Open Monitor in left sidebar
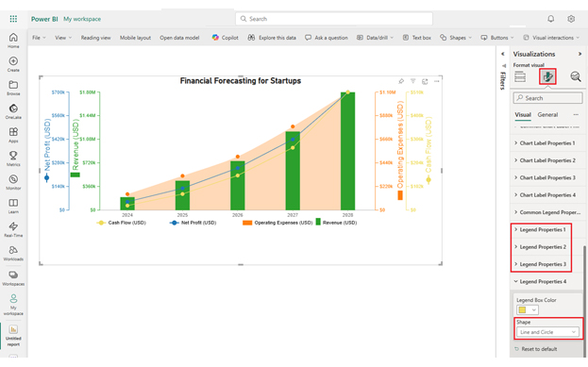Viewport: 588px width, 367px height. pyautogui.click(x=13, y=182)
